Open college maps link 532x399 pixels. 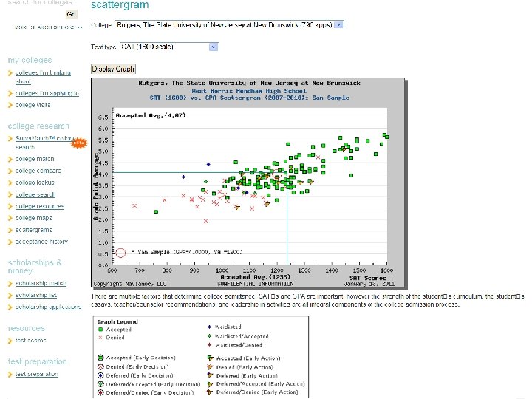tap(34, 218)
